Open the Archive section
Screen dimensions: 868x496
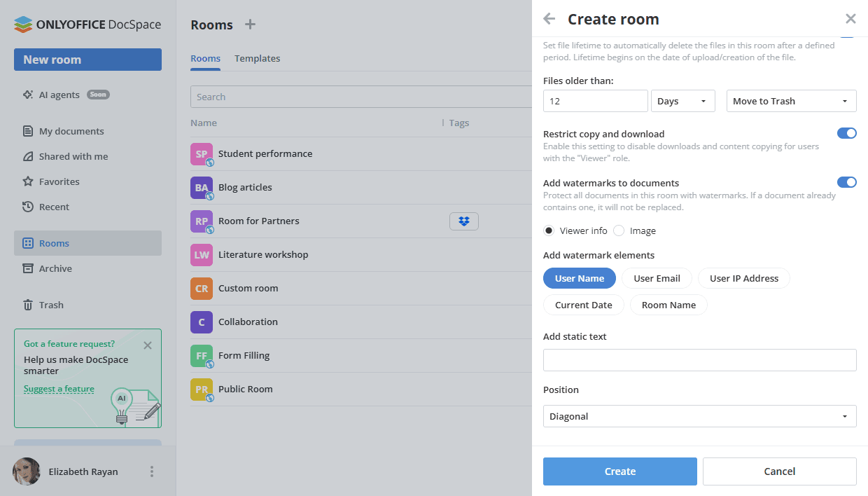(x=55, y=268)
